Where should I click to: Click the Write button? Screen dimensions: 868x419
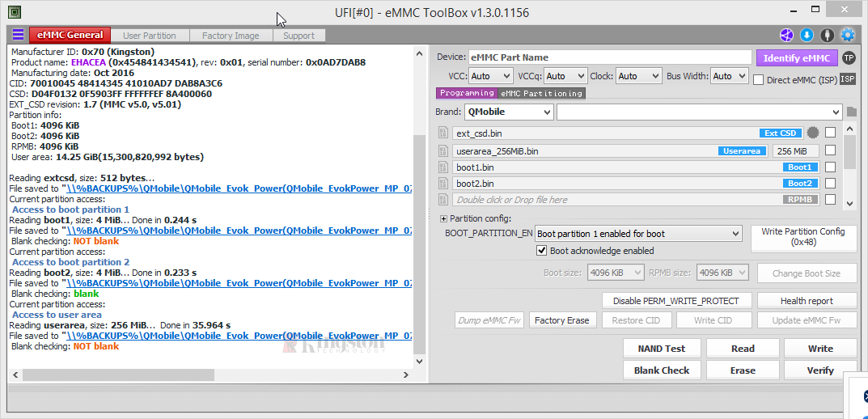(820, 348)
